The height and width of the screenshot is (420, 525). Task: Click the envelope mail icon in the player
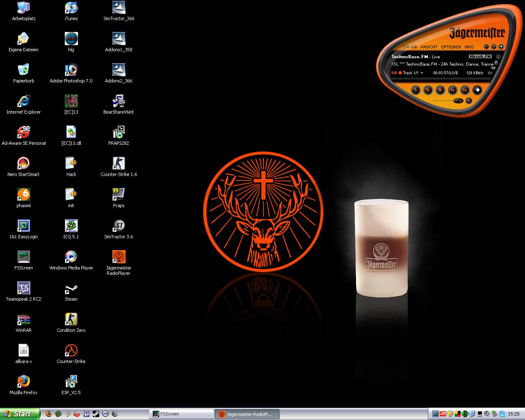pyautogui.click(x=490, y=73)
